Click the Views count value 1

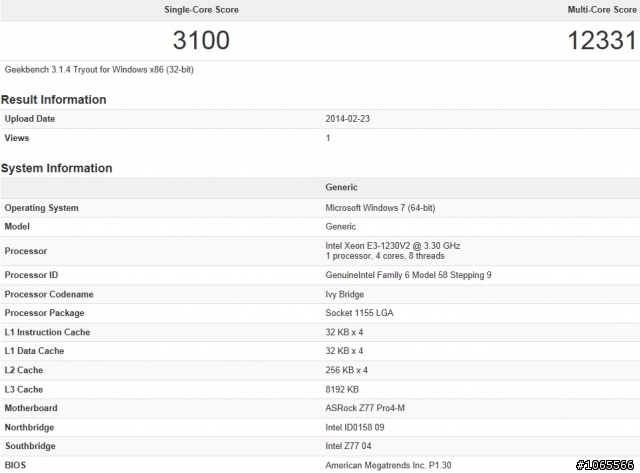point(328,138)
